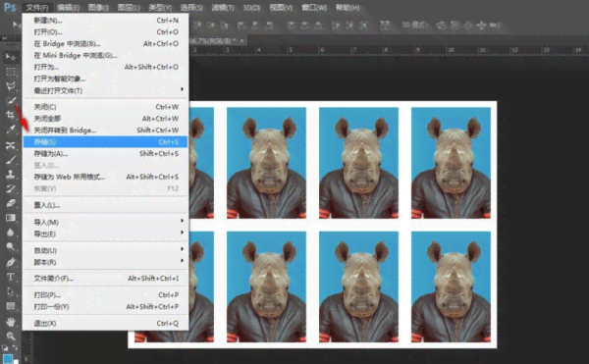This screenshot has width=589, height=364.
Task: Open the 滤镜(T) menu
Action: coord(223,8)
